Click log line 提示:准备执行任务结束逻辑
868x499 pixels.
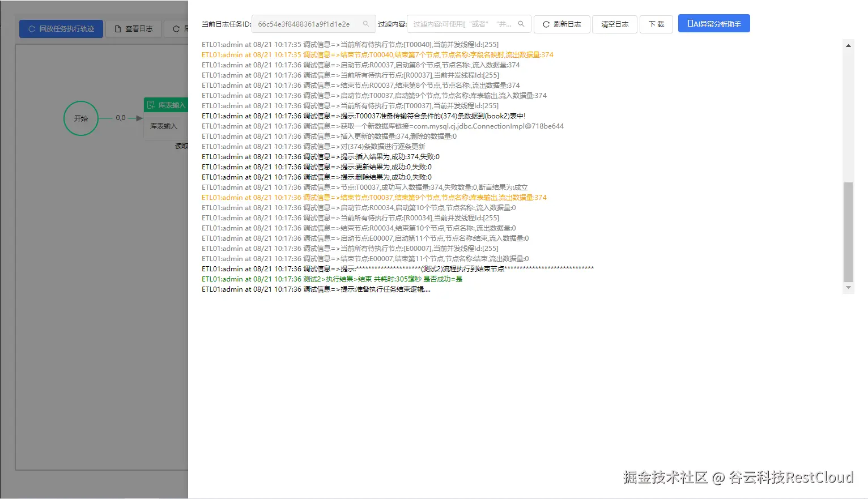coord(316,289)
